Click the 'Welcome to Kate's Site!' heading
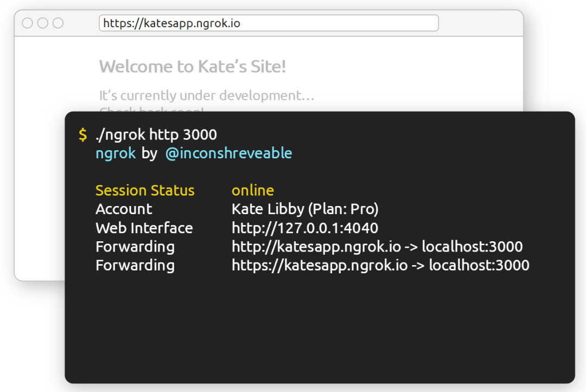The width and height of the screenshot is (586, 392). pos(193,67)
